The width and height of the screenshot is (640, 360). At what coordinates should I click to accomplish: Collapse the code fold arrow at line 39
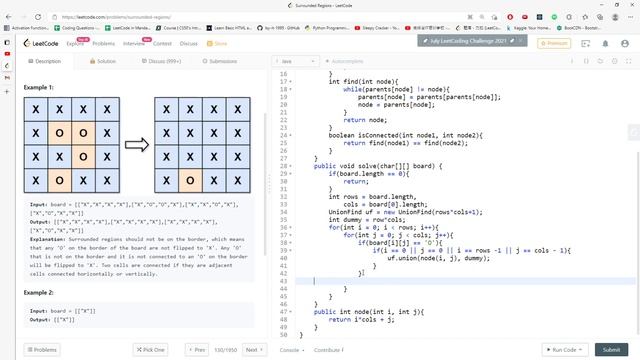click(291, 251)
